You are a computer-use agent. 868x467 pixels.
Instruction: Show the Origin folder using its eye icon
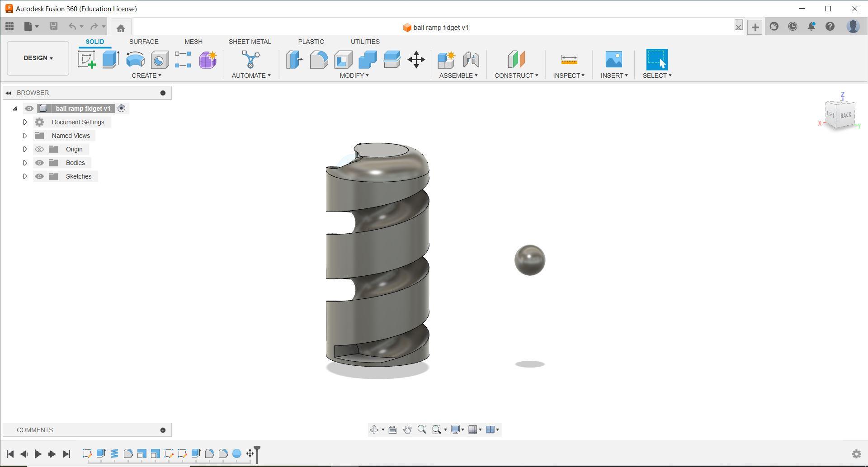click(39, 149)
